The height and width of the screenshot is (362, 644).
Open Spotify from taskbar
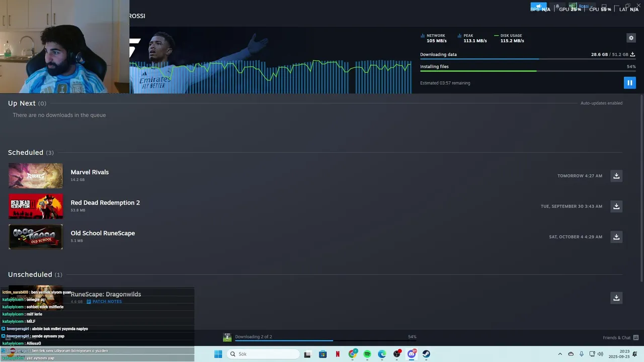click(367, 354)
